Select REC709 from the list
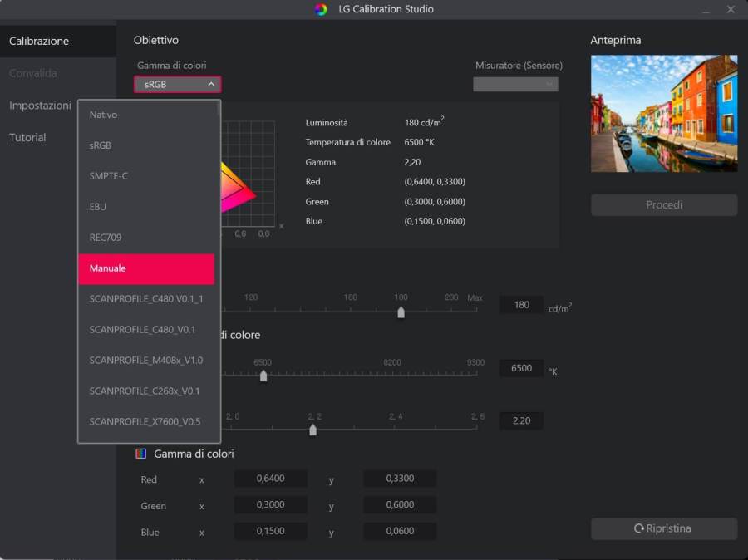This screenshot has height=560, width=748. click(146, 238)
